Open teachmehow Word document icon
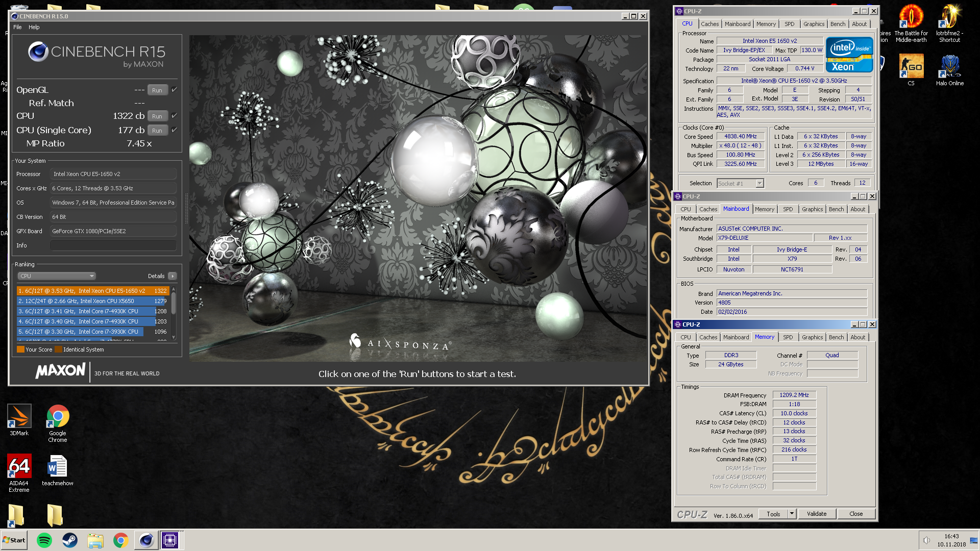Viewport: 980px width, 551px height. click(x=57, y=470)
